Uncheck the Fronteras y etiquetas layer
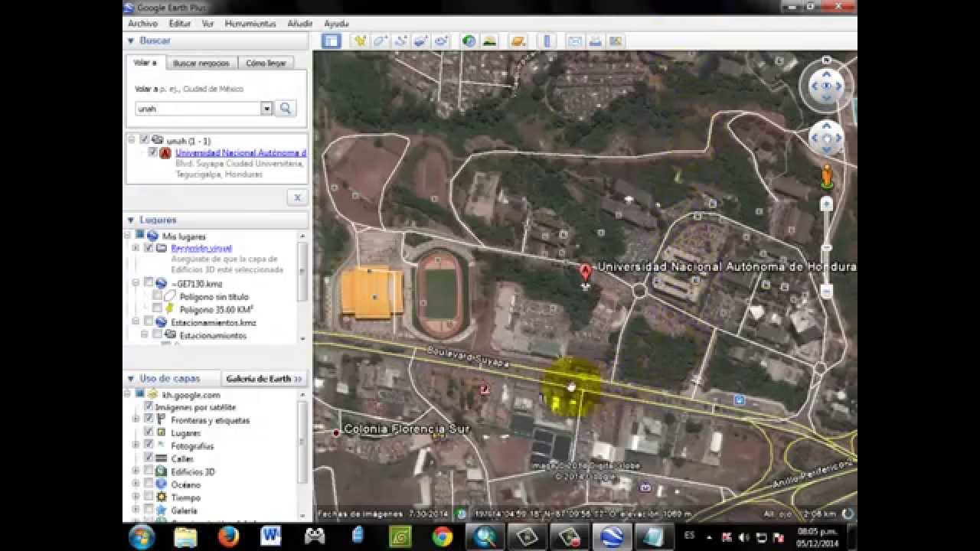Image resolution: width=980 pixels, height=551 pixels. tap(149, 419)
